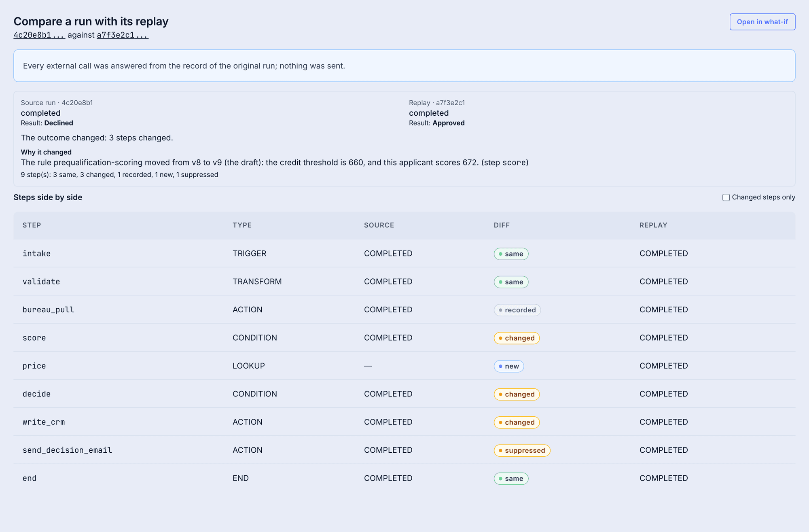Click the send_decision_email step name

tap(67, 450)
